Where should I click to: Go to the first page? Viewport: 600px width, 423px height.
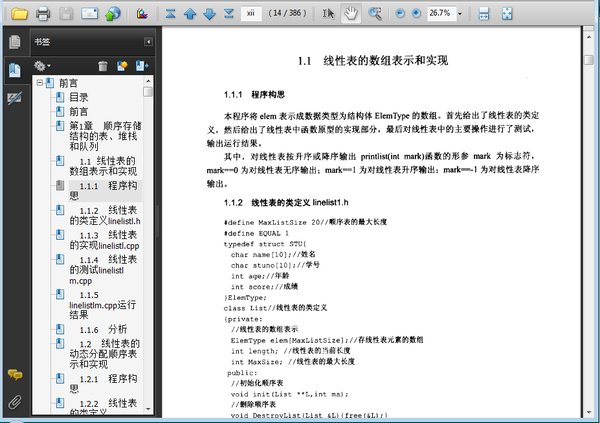[x=171, y=15]
